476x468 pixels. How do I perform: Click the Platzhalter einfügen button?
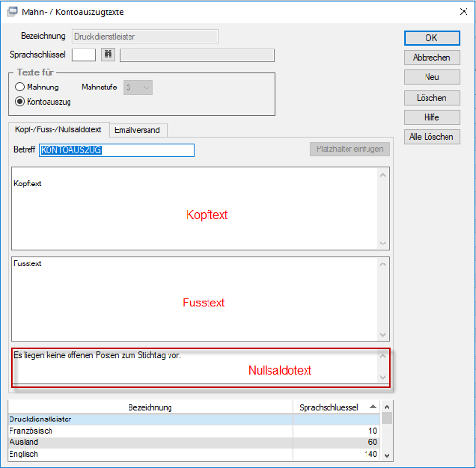pyautogui.click(x=350, y=149)
